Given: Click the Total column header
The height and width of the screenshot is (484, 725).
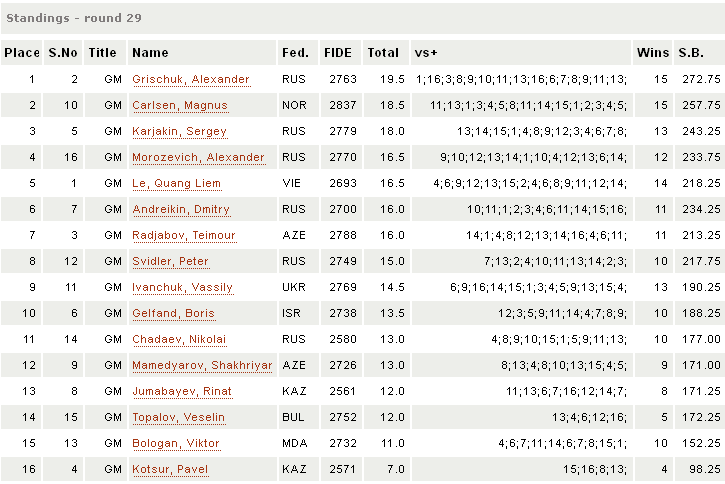Looking at the screenshot, I should point(383,53).
